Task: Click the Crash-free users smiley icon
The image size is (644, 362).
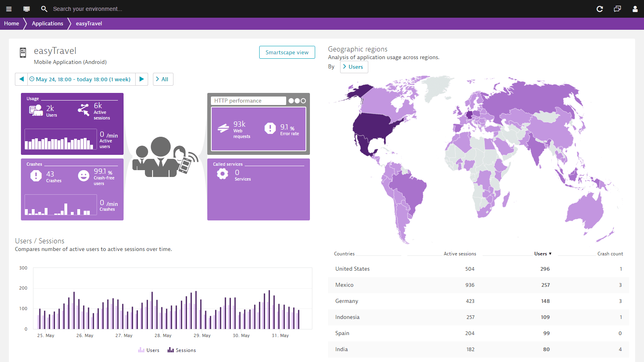Action: [84, 176]
